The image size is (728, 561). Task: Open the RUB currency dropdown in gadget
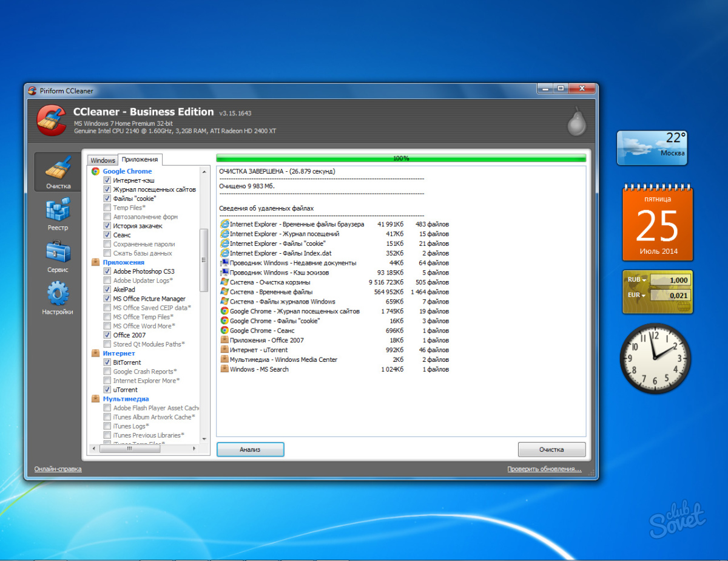(637, 280)
